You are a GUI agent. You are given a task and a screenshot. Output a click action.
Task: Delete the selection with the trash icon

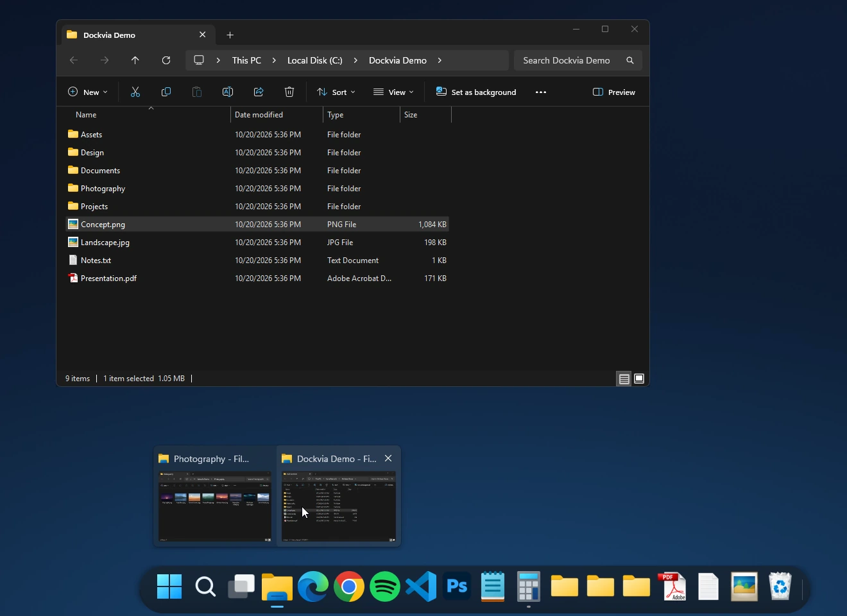tap(289, 92)
